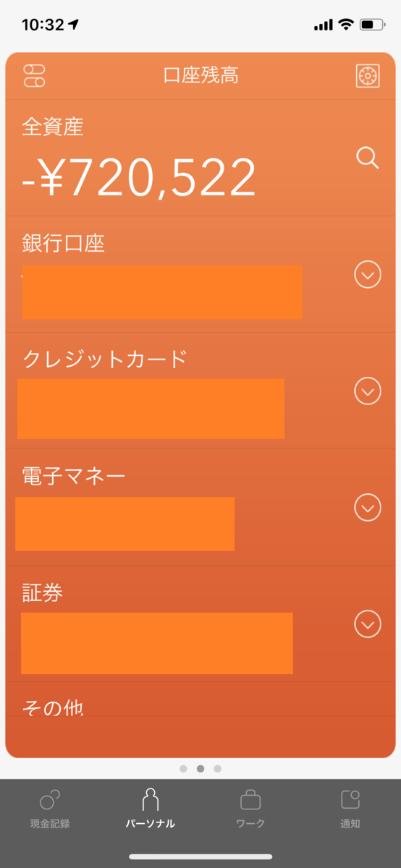
Task: Open the toggle settings icon top-left
Action: (x=35, y=75)
